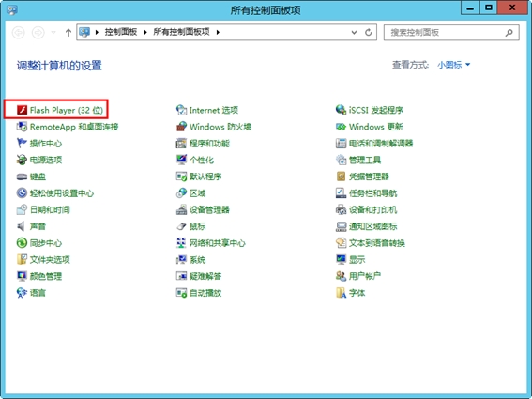Viewport: 532px width, 399px height.
Task: Click the search magnifier icon
Action: pyautogui.click(x=509, y=33)
